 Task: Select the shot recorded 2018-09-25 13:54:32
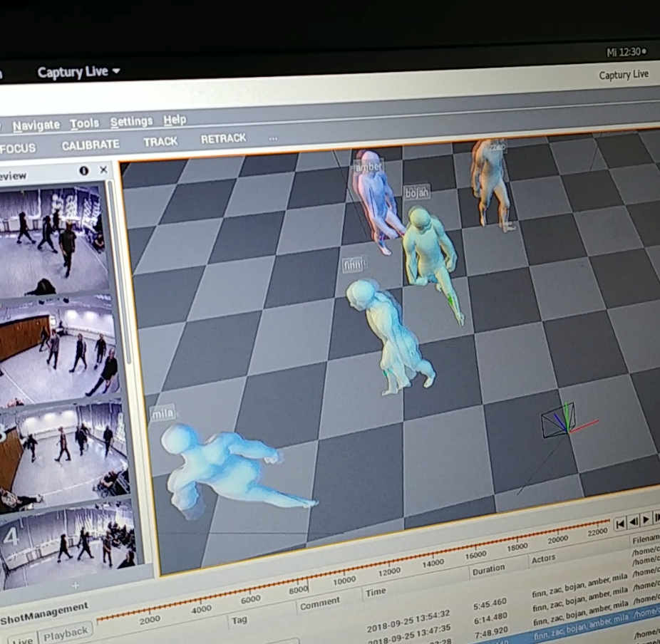[408, 621]
